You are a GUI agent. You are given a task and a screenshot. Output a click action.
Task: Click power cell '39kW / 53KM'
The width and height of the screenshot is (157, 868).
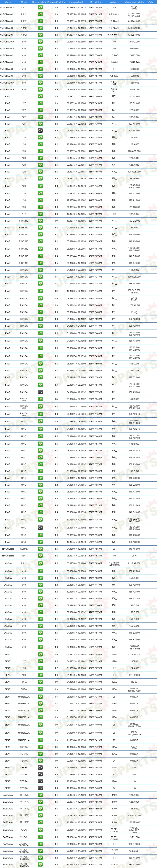coord(96,556)
